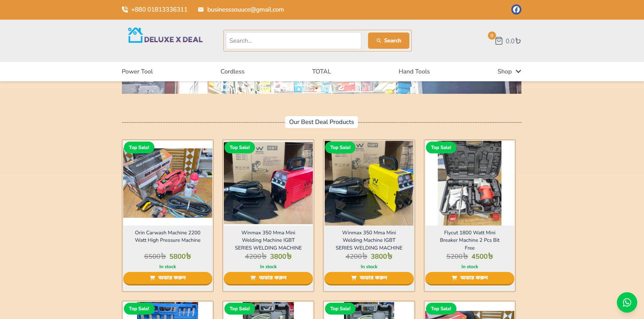Click the Deluxe X Deal house logo

point(135,35)
